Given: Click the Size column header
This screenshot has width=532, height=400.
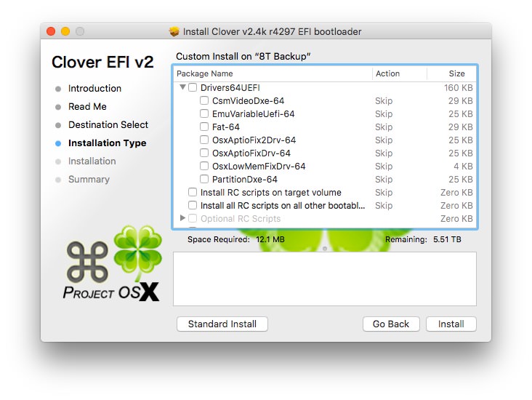Looking at the screenshot, I should point(451,73).
